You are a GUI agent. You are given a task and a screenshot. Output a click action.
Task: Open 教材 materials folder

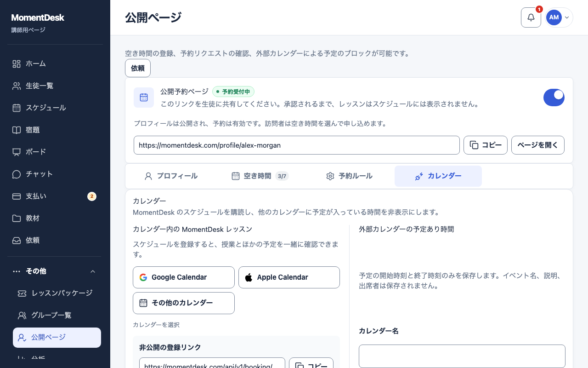tap(55, 218)
